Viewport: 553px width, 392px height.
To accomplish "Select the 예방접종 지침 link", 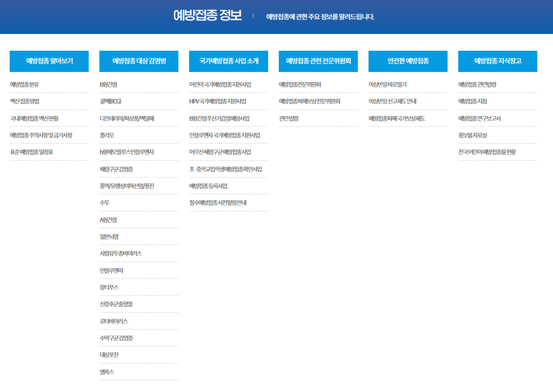I will (x=472, y=101).
